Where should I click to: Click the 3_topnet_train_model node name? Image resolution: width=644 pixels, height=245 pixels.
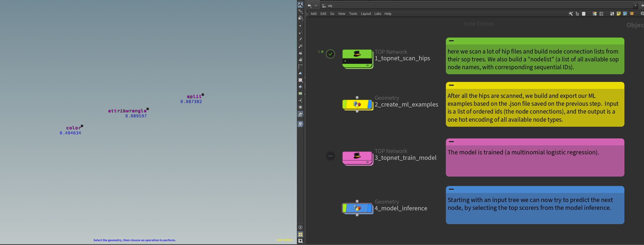(x=405, y=158)
